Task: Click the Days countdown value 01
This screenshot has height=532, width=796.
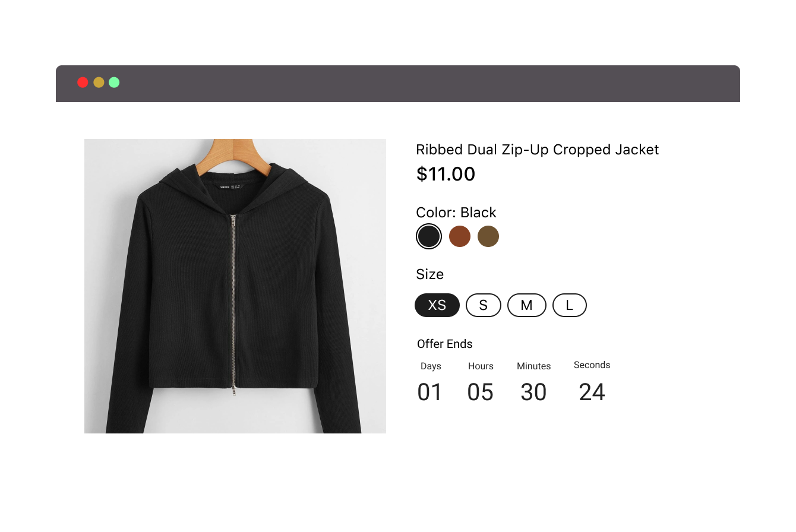Action: pyautogui.click(x=430, y=392)
